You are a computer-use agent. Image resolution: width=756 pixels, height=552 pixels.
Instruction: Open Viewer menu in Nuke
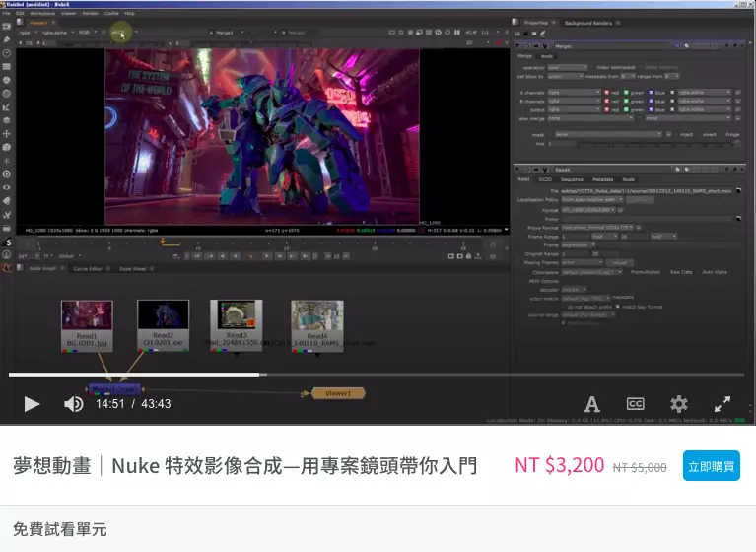click(68, 13)
